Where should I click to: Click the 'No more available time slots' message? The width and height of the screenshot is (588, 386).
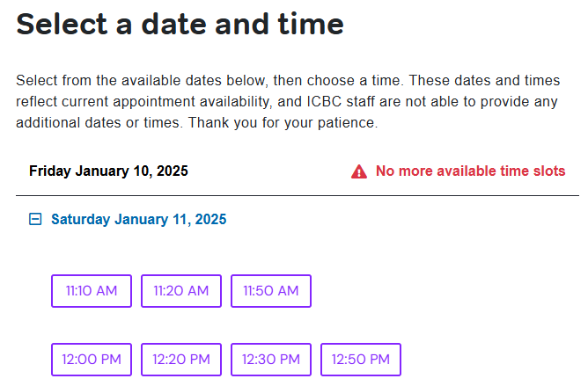click(x=470, y=171)
